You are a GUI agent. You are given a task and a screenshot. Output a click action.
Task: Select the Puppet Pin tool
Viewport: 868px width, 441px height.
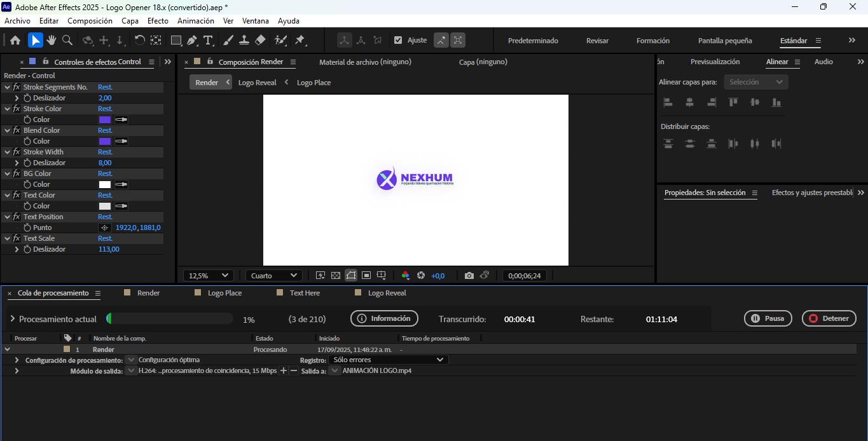[300, 41]
